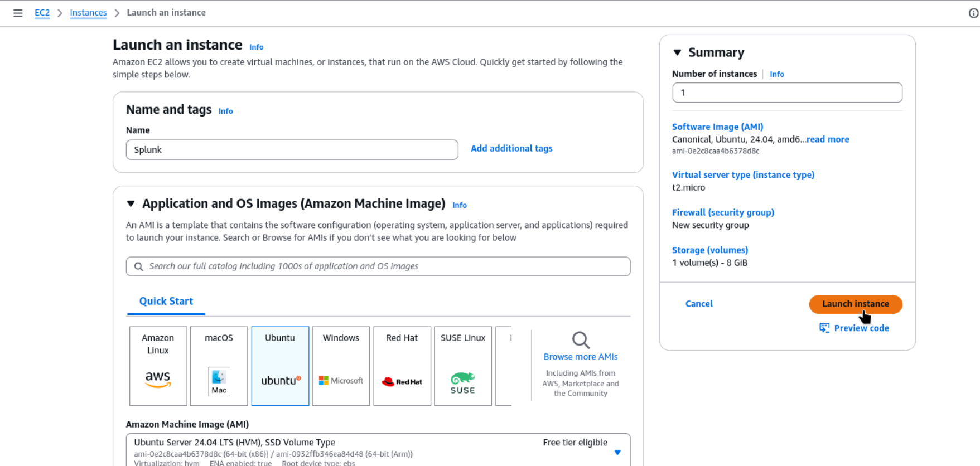Collapse the Application and OS Images section
Viewport: 980px width, 466px height.
coord(131,204)
